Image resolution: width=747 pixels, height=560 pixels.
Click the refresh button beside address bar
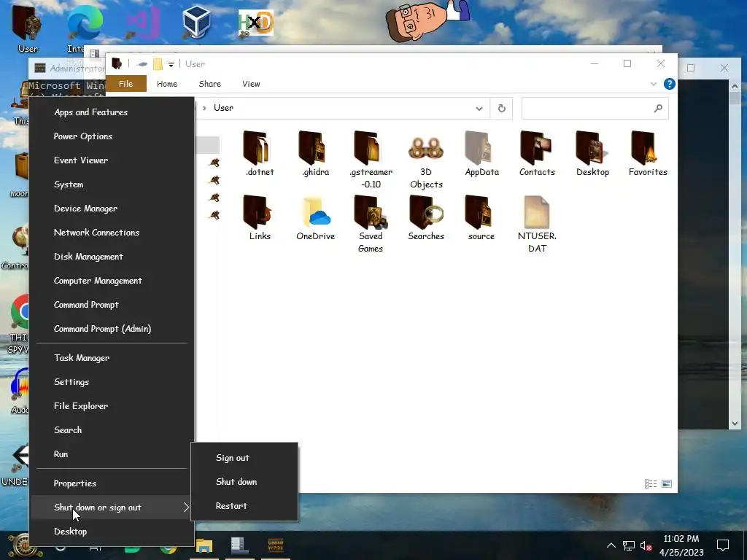pos(502,108)
